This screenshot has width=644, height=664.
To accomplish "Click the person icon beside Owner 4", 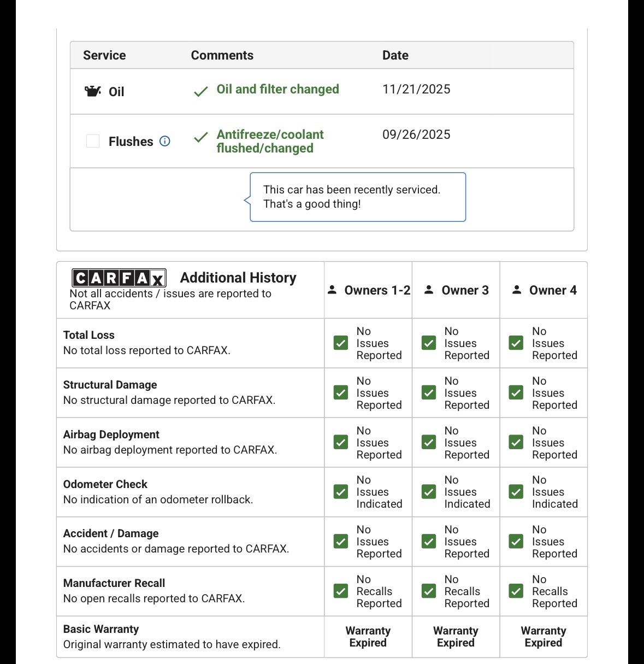I will tap(517, 290).
